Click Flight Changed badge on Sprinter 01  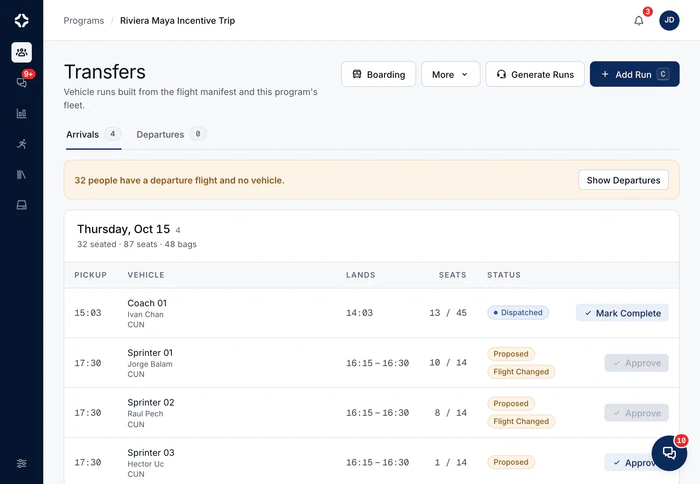(x=521, y=371)
